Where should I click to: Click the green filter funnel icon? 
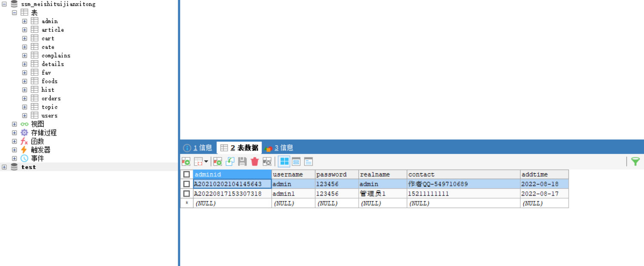pyautogui.click(x=635, y=161)
